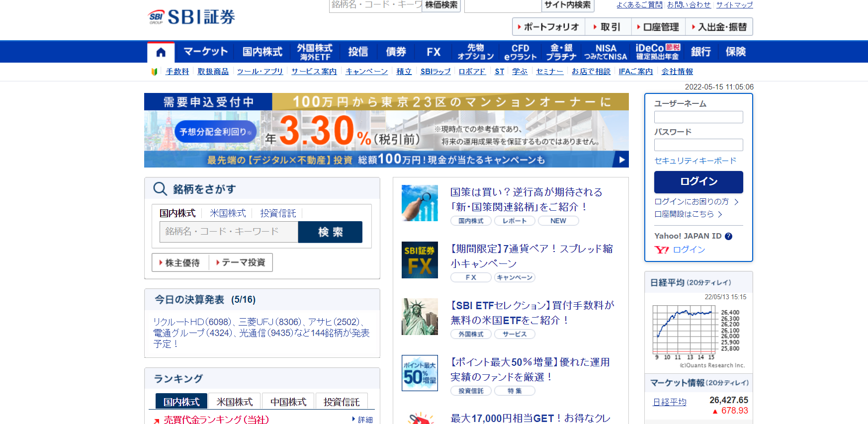868x424 pixels.
Task: Open the 会社情報 link
Action: (677, 72)
